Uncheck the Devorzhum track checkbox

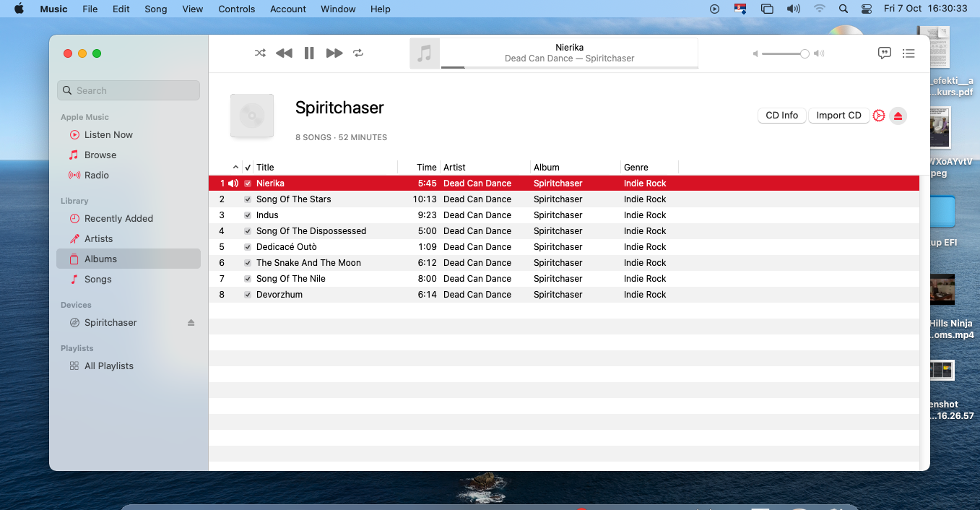coord(248,295)
